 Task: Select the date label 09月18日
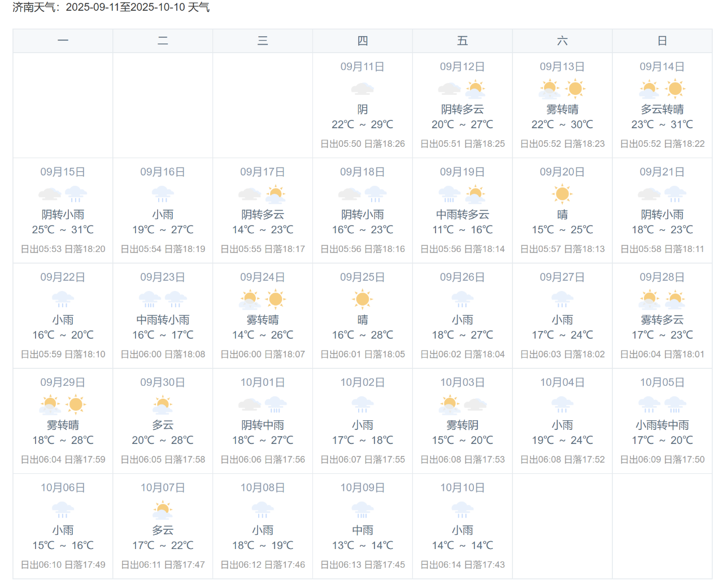click(x=362, y=172)
